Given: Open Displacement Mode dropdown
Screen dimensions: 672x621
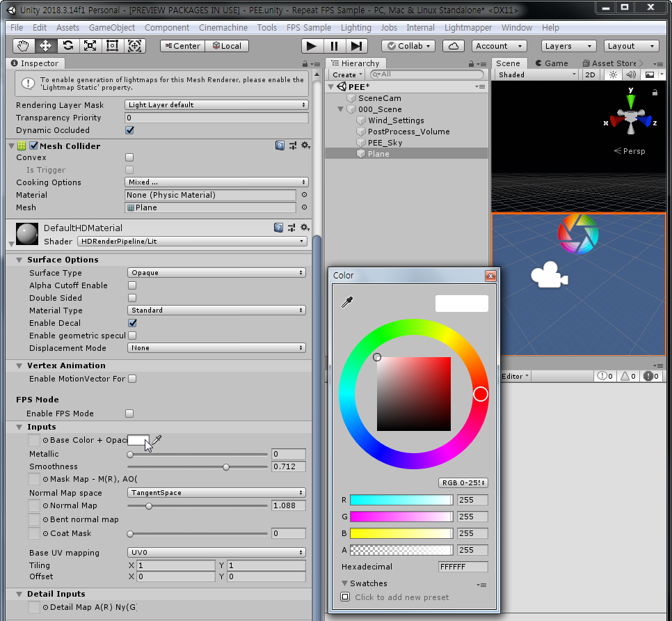Looking at the screenshot, I should [216, 348].
